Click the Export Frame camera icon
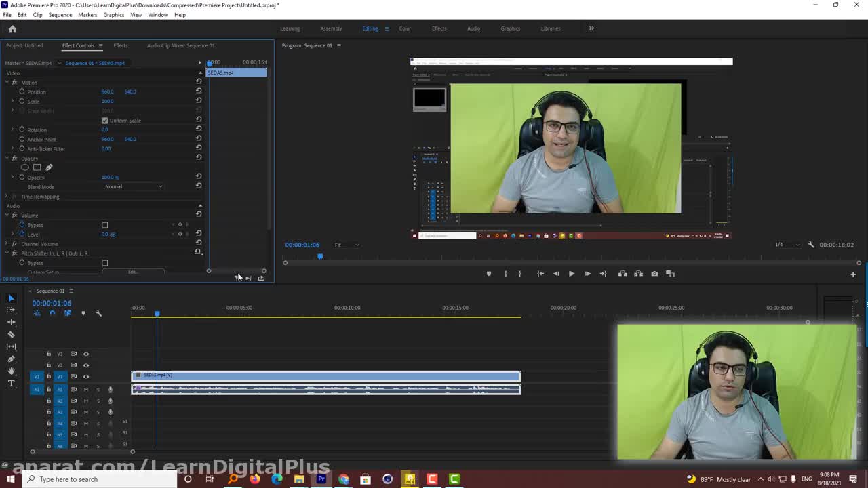This screenshot has width=868, height=488. point(654,274)
